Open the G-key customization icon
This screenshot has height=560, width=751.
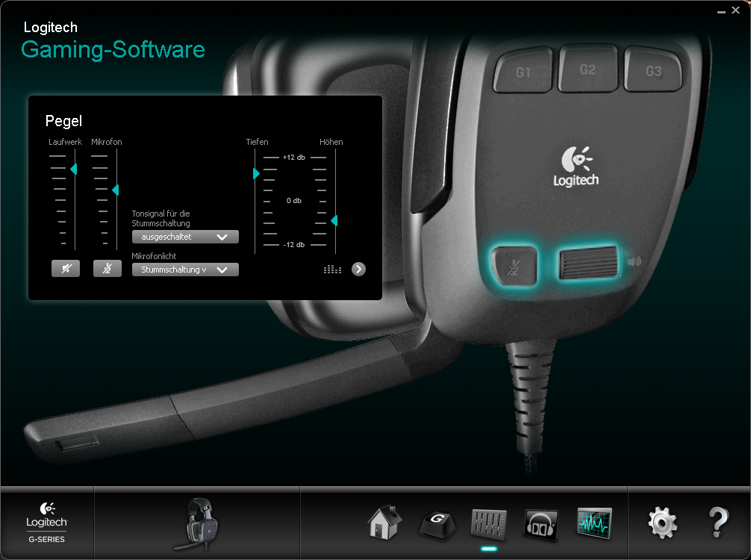pyautogui.click(x=437, y=525)
